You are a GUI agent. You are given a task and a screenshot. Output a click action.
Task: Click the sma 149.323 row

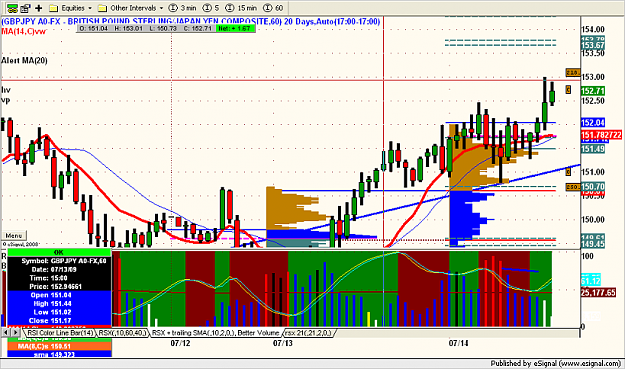point(59,354)
